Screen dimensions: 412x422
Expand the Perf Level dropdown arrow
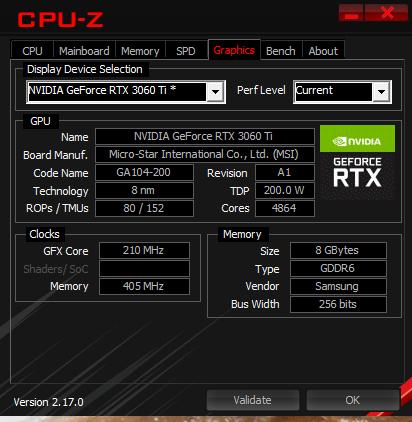pos(381,92)
